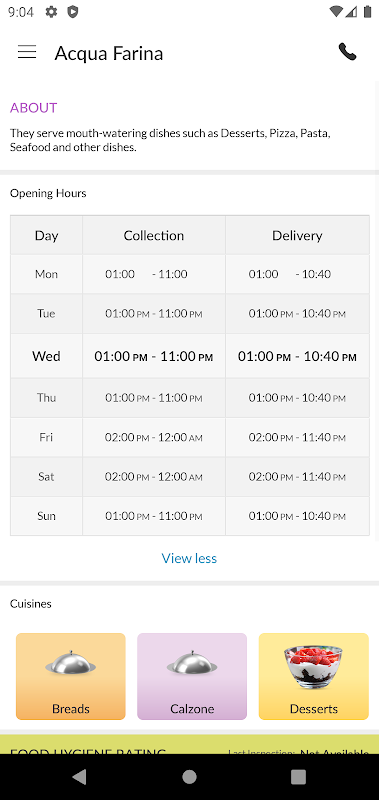Tap Sunday delivery hours cell
The image size is (379, 800).
[x=297, y=516]
